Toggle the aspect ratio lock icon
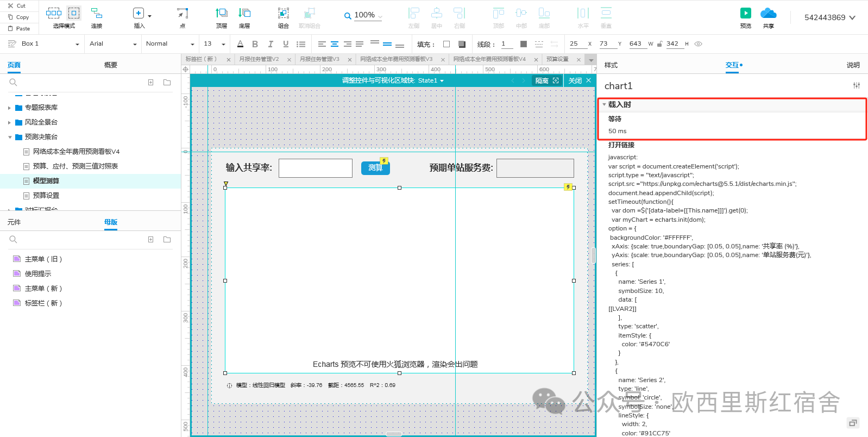Screen dimensions: 868x437 pyautogui.click(x=659, y=44)
